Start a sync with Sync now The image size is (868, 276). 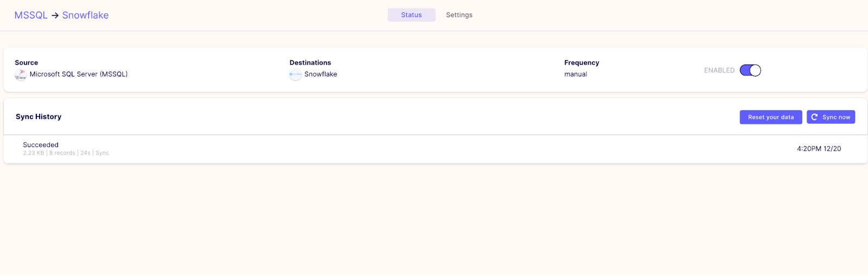click(x=831, y=117)
